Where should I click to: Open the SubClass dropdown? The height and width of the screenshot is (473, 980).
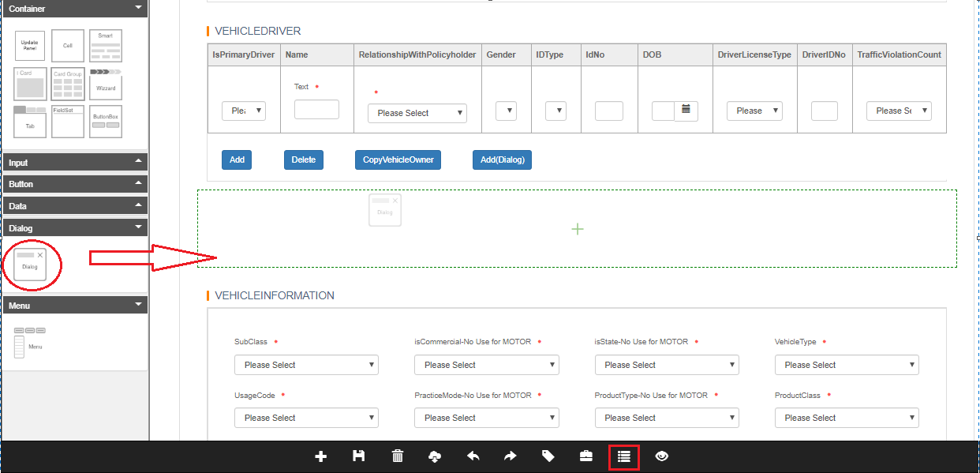click(306, 365)
